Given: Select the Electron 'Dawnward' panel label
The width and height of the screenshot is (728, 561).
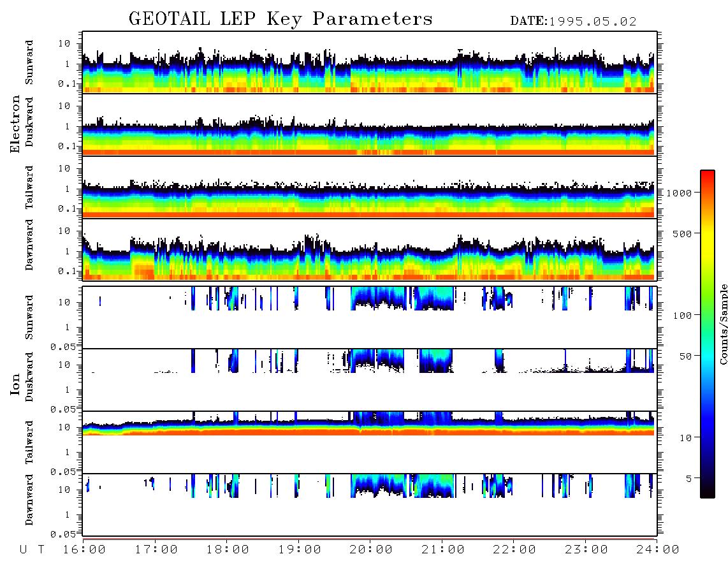Looking at the screenshot, I should click(x=29, y=245).
